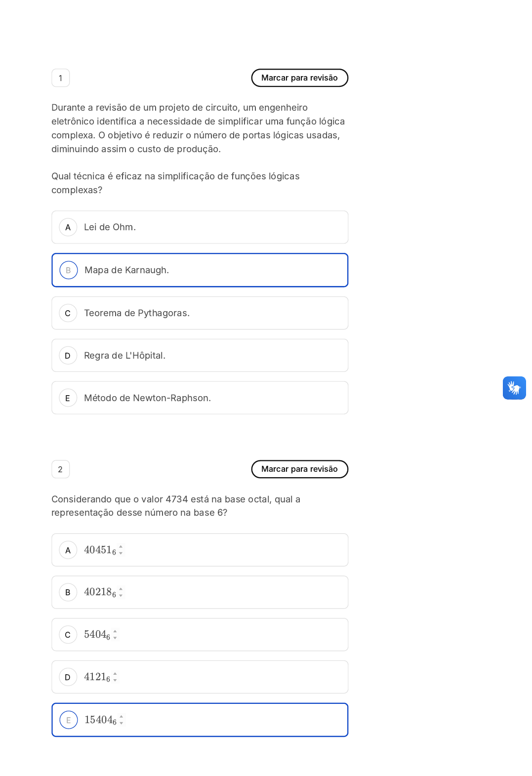Select 'Regra de L'Hôpital' option
This screenshot has height=776, width=532.
point(200,356)
